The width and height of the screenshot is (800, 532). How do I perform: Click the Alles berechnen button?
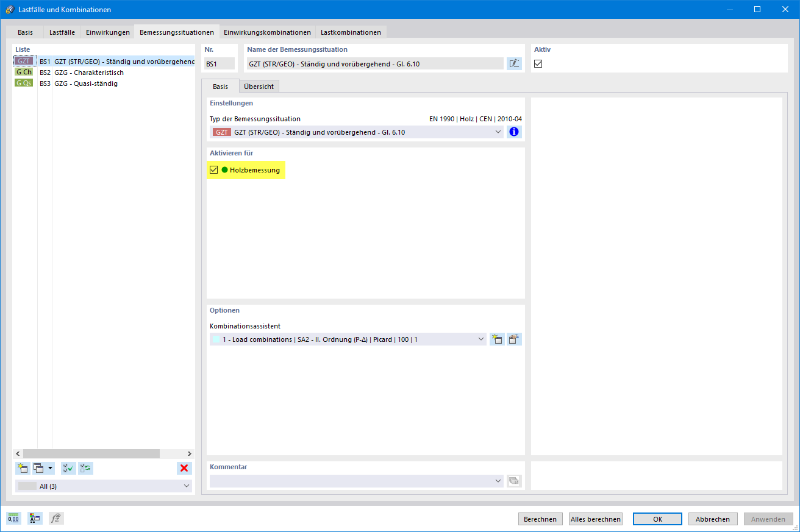tap(596, 519)
